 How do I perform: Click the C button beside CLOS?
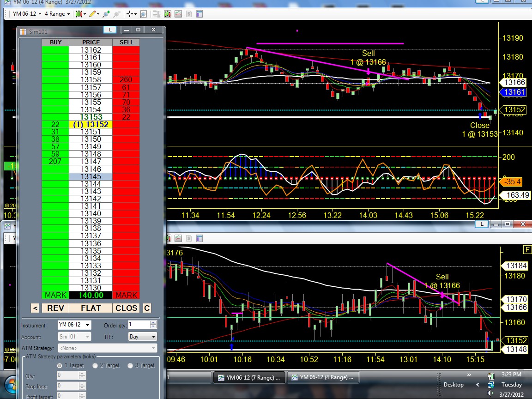coord(146,308)
